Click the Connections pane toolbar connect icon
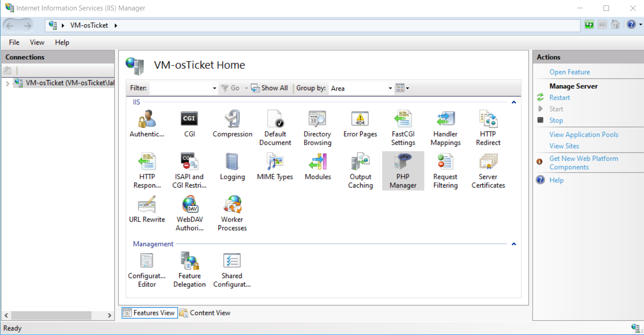Image resolution: width=644 pixels, height=335 pixels. coord(7,71)
